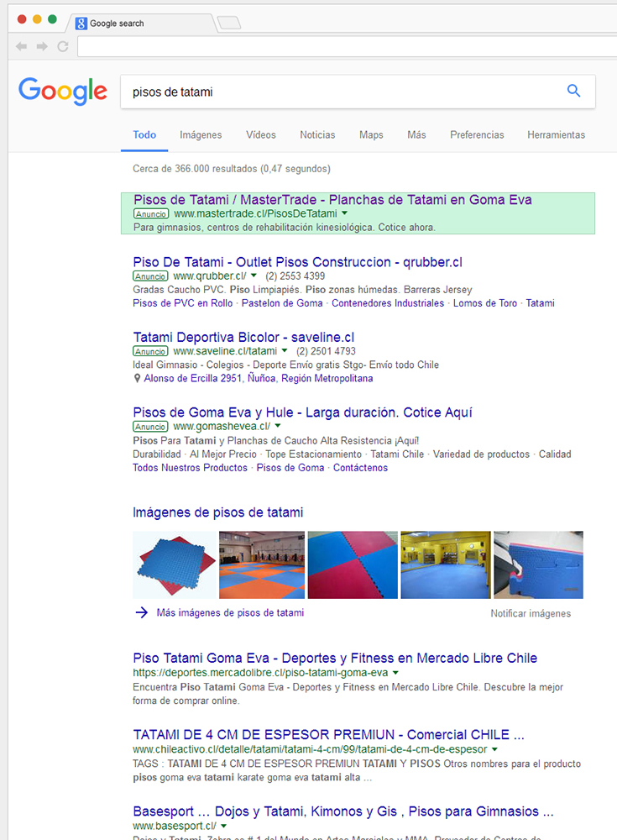Click the Anuncio badge on the MasterTrade ad
617x840 pixels.
coord(151,213)
